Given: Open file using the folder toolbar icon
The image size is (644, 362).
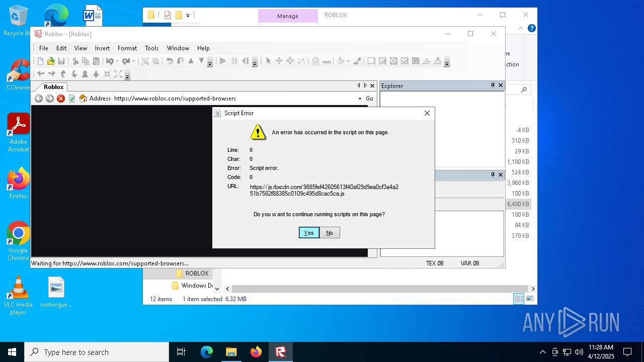Looking at the screenshot, I should [51, 61].
